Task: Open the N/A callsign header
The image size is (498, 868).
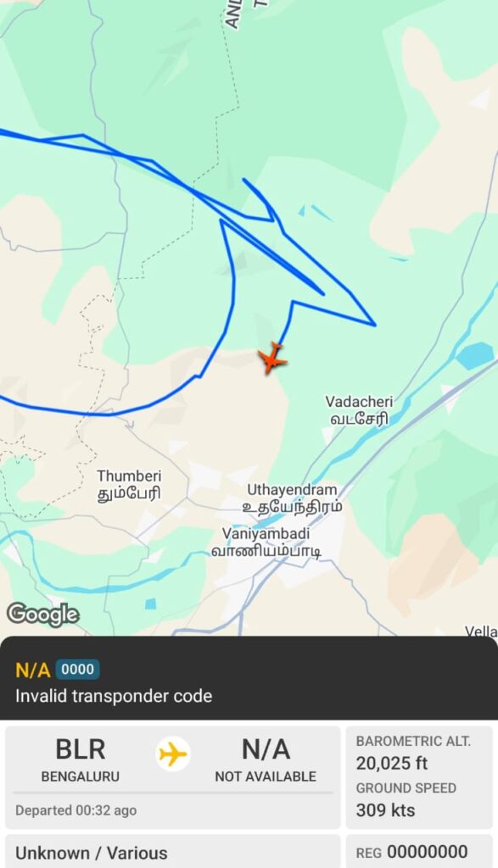Action: pyautogui.click(x=33, y=670)
